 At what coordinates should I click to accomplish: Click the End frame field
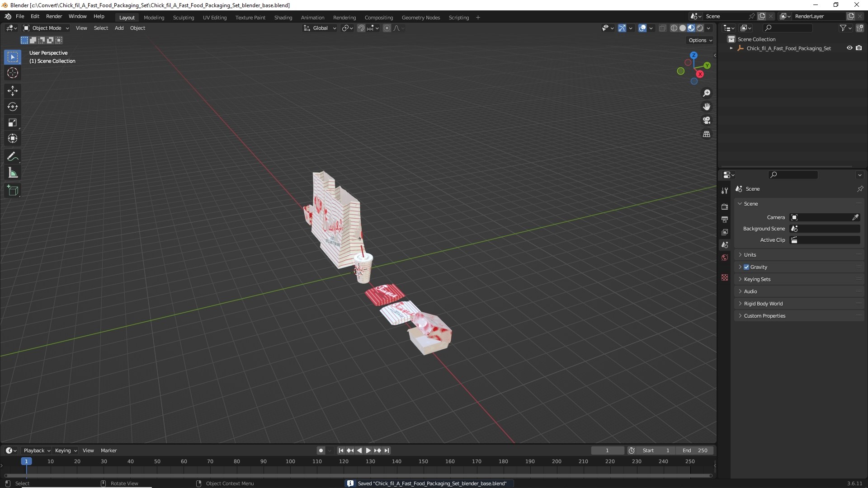point(695,450)
